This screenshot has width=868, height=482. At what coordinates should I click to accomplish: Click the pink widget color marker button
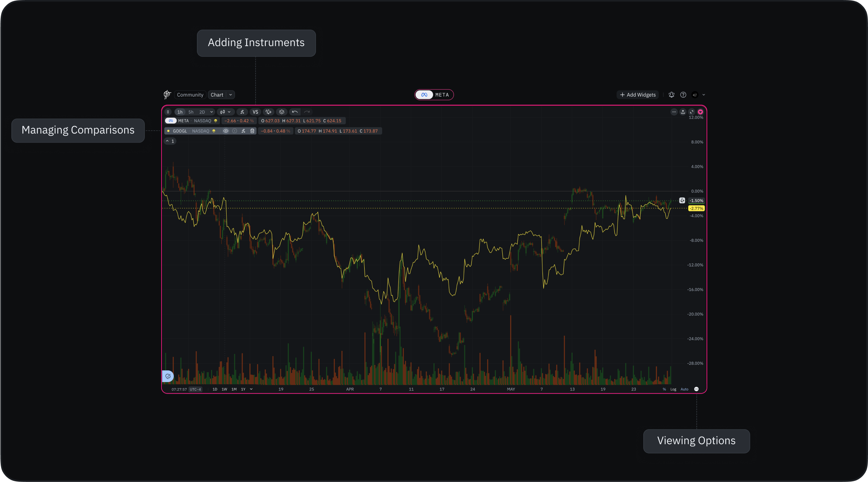[x=700, y=112]
